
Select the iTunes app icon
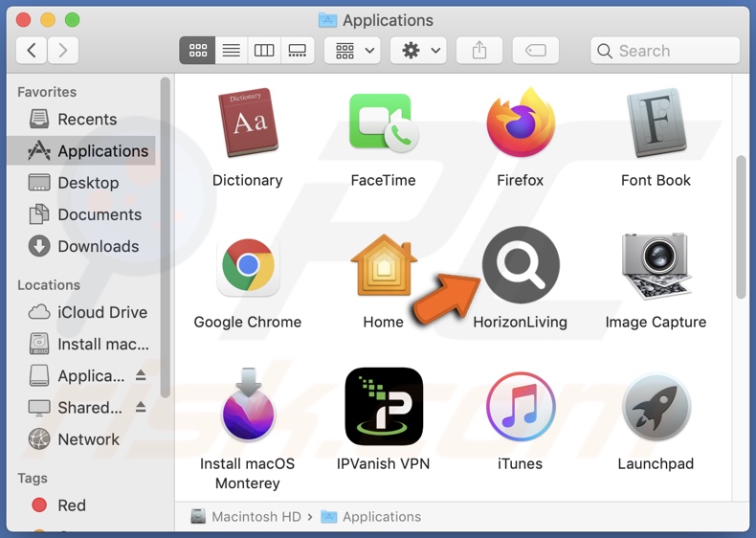pos(521,406)
